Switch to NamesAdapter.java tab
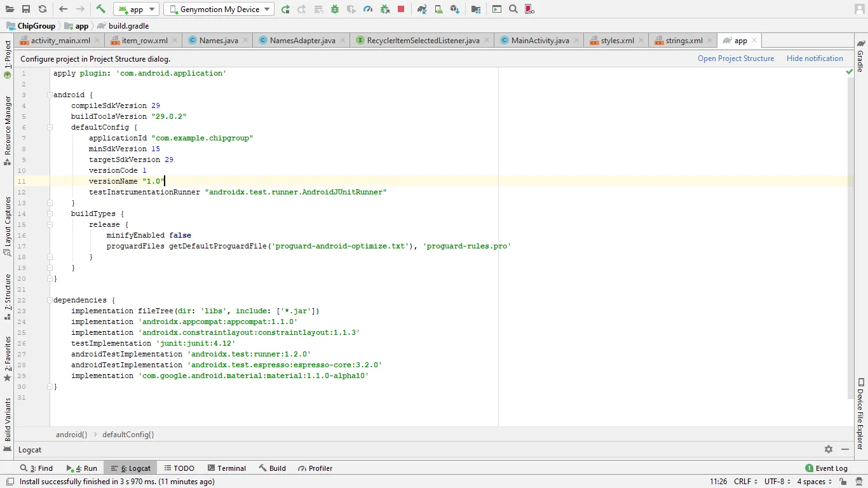Image resolution: width=868 pixels, height=488 pixels. point(302,40)
